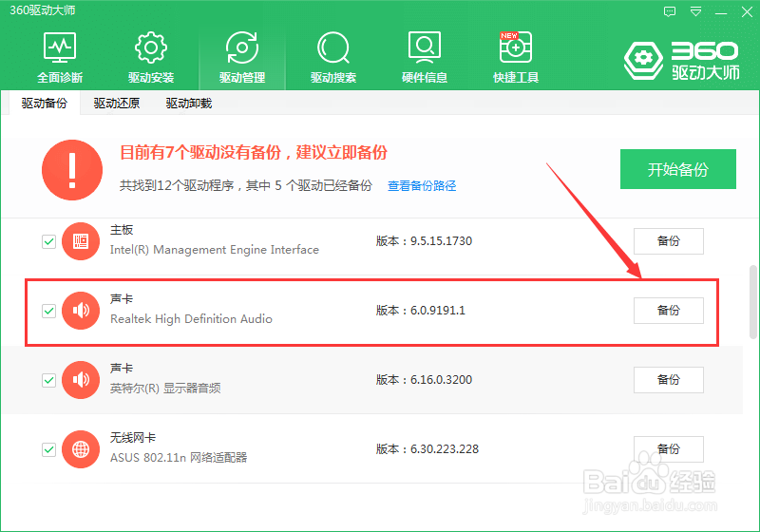This screenshot has width=760, height=532.
Task: Click the 目前有7个驱动没有备份 warning headline
Action: [x=254, y=153]
